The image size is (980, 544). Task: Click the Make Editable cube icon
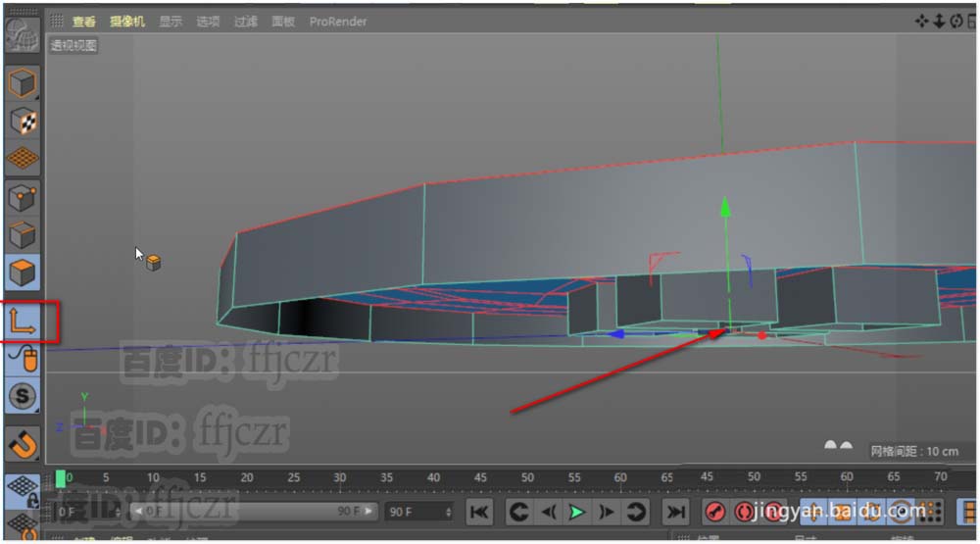22,83
